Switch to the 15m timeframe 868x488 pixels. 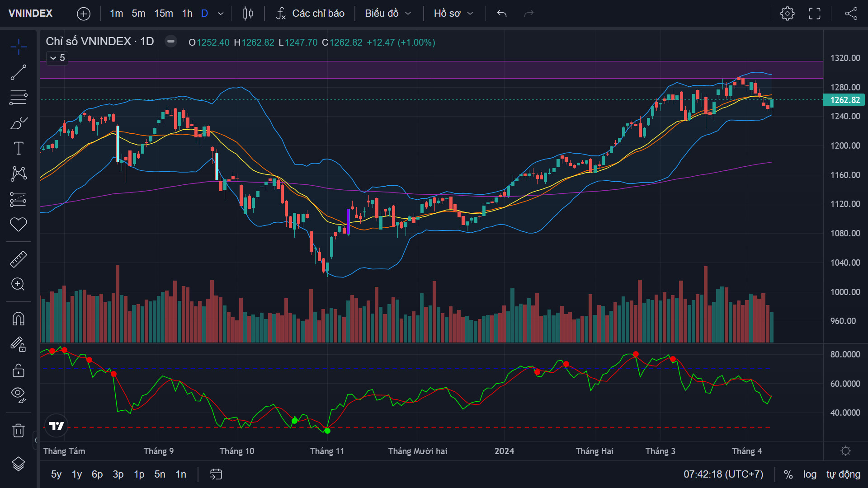coord(164,14)
